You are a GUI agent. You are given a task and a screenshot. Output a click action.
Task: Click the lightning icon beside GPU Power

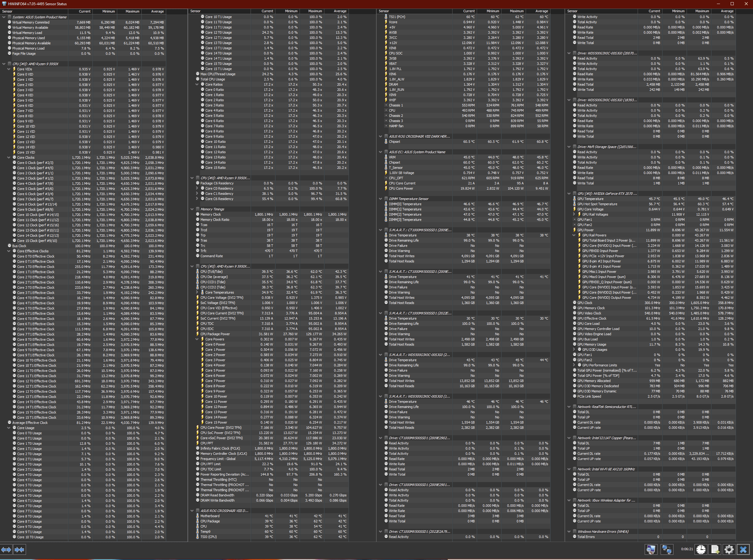pyautogui.click(x=574, y=230)
